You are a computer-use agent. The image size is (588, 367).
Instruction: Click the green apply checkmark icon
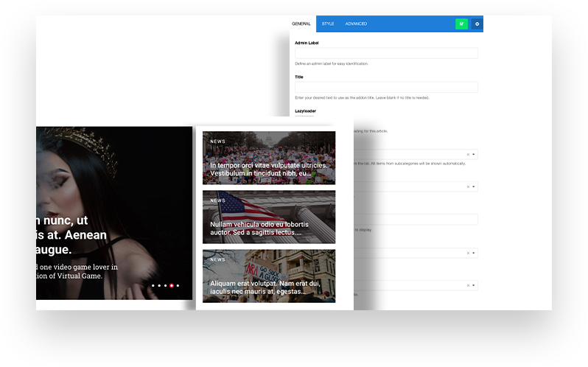[461, 24]
